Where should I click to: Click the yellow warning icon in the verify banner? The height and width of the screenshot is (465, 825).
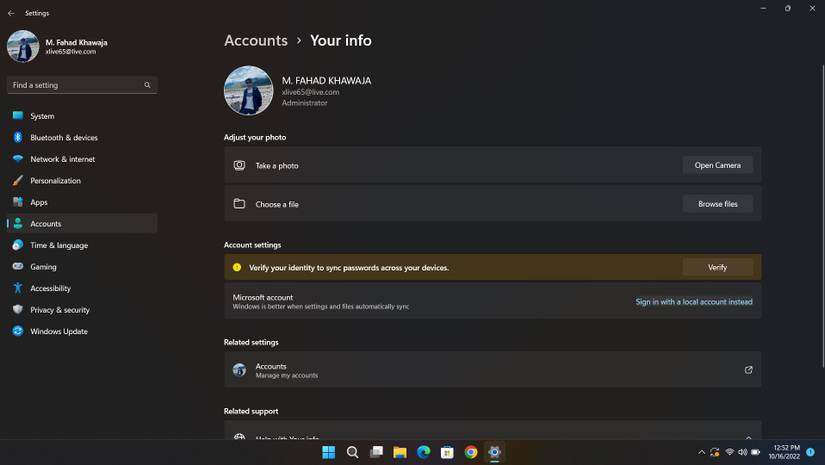click(237, 267)
